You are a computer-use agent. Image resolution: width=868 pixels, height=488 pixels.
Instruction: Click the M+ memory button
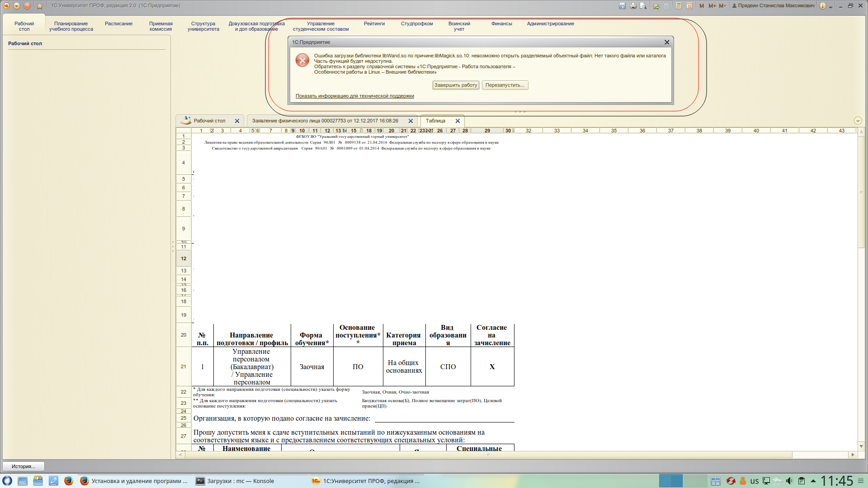[712, 6]
